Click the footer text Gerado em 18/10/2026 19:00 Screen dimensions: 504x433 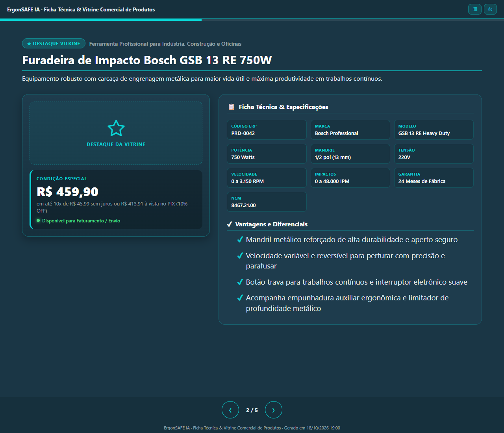tap(312, 428)
